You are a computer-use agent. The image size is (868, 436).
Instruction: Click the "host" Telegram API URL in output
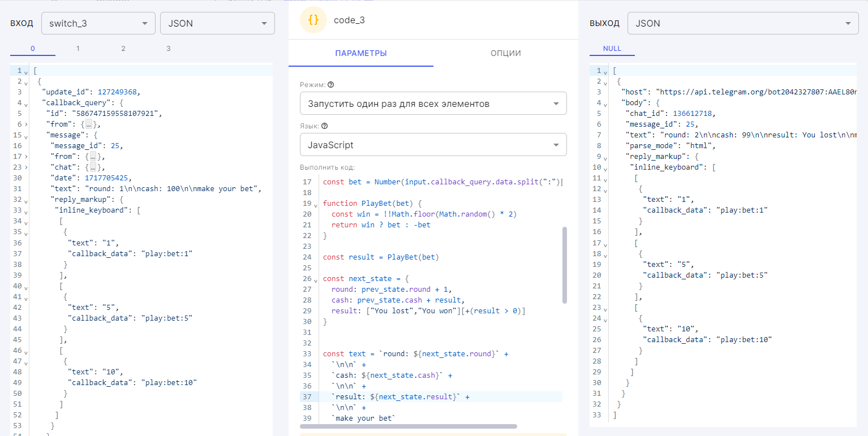click(756, 92)
